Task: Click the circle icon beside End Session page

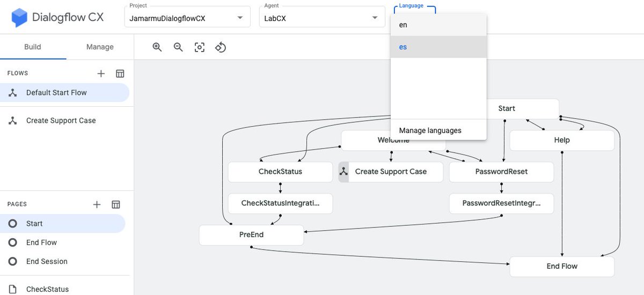Action: tap(13, 261)
